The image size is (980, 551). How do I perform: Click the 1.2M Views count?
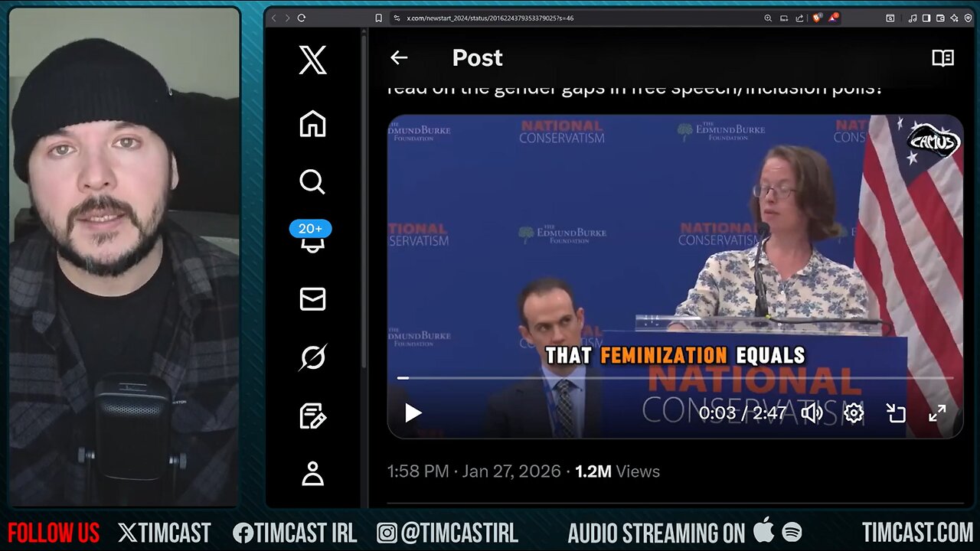[617, 471]
